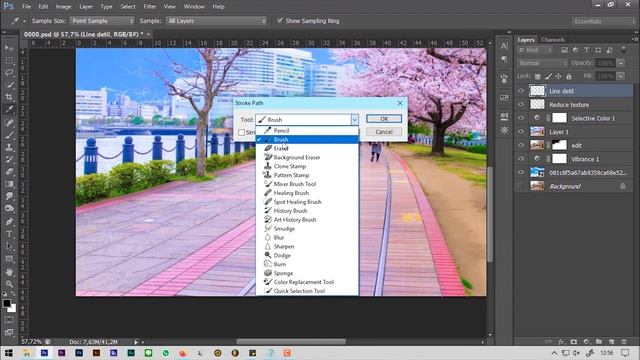Hide the edit layer
This screenshot has width=640, height=360.
pos(521,145)
